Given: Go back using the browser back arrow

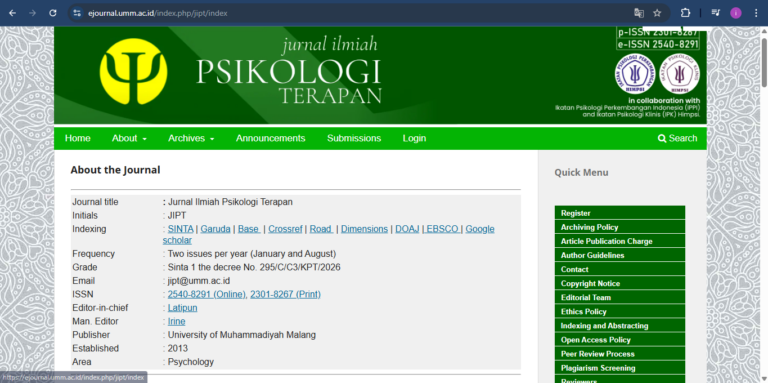Looking at the screenshot, I should pyautogui.click(x=13, y=13).
